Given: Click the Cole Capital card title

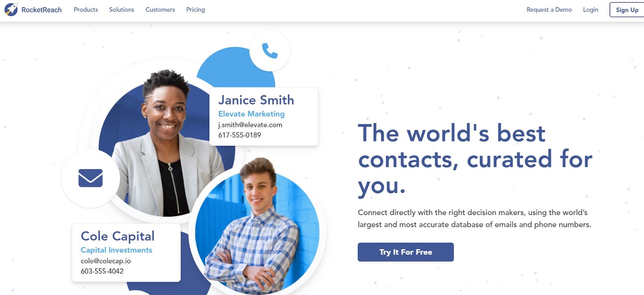Looking at the screenshot, I should click(118, 236).
